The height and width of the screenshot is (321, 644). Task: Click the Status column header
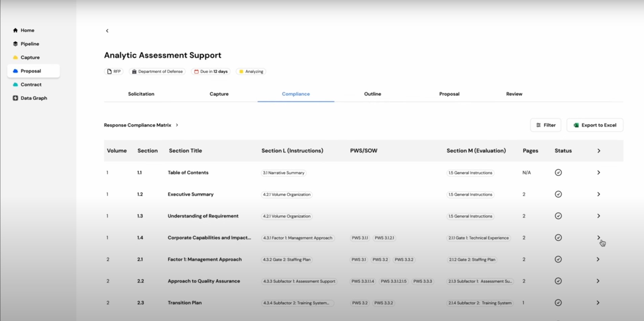click(x=563, y=151)
